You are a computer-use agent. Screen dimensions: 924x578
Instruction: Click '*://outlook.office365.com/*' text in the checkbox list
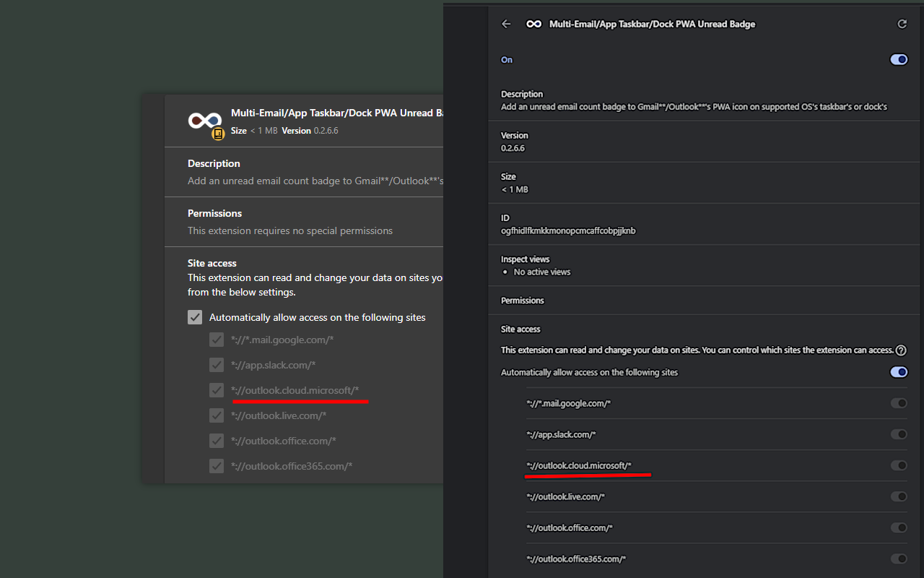coord(292,466)
